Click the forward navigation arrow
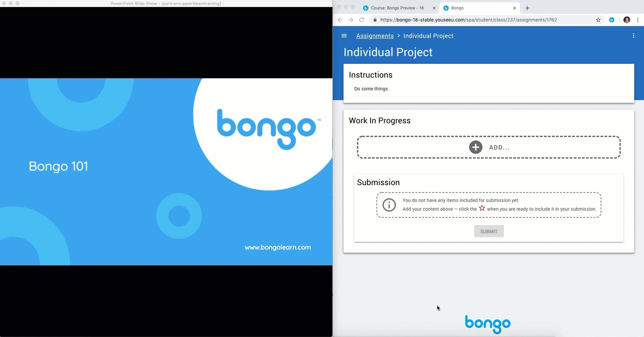This screenshot has width=644, height=337. [351, 20]
